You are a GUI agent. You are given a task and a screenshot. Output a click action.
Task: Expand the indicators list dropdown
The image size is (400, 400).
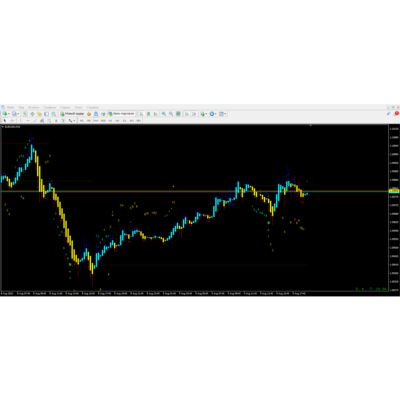[206, 114]
